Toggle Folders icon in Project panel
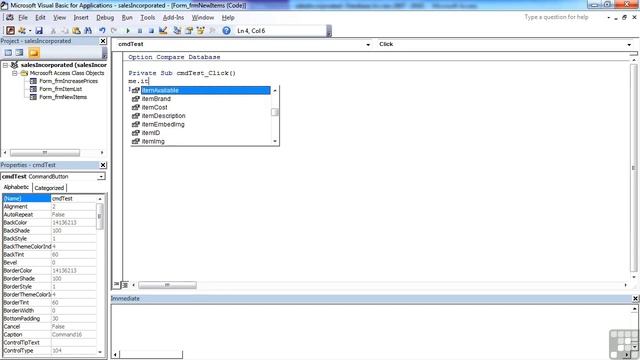This screenshot has width=640, height=360. tap(34, 53)
